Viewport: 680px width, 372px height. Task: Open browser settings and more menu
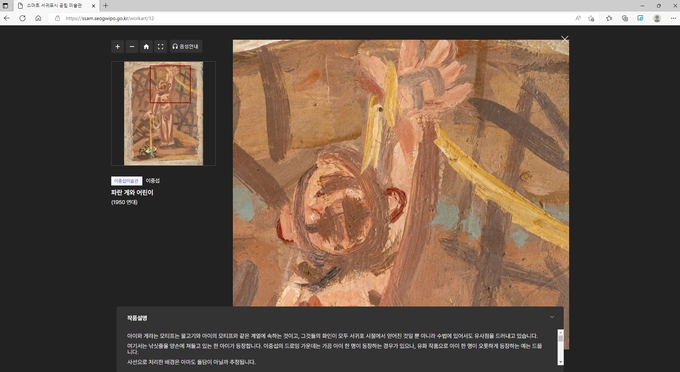pos(673,18)
